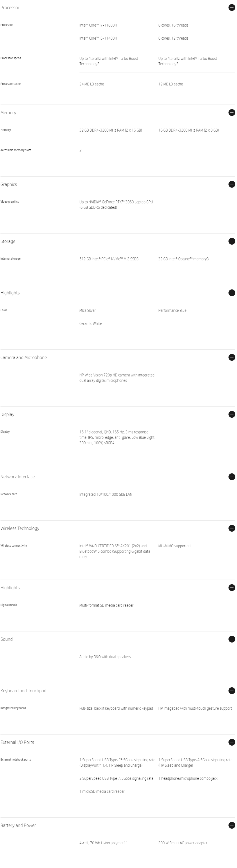The image size is (237, 868).
Task: Click the Storage section heading
Action: tap(8, 242)
